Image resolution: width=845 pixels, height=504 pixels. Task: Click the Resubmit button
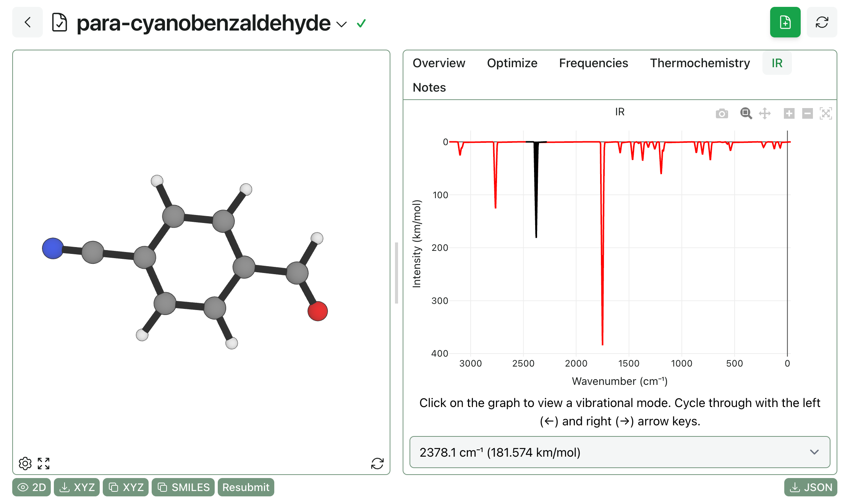click(246, 487)
